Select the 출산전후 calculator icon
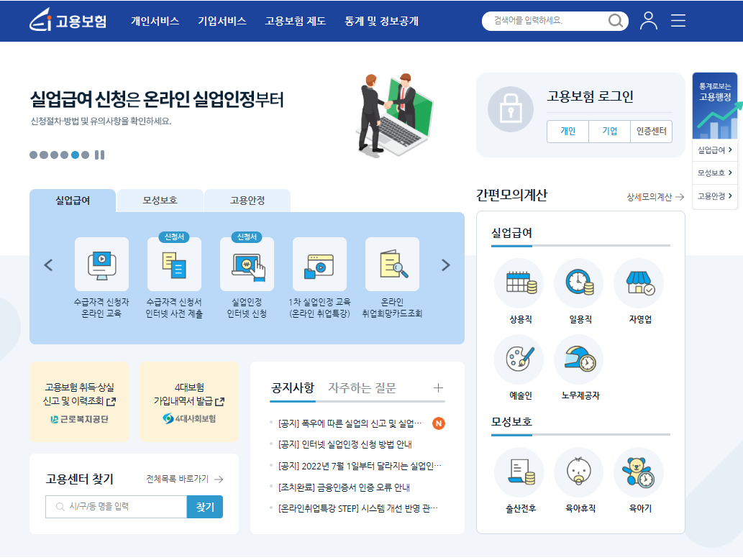This screenshot has height=560, width=743. point(520,472)
